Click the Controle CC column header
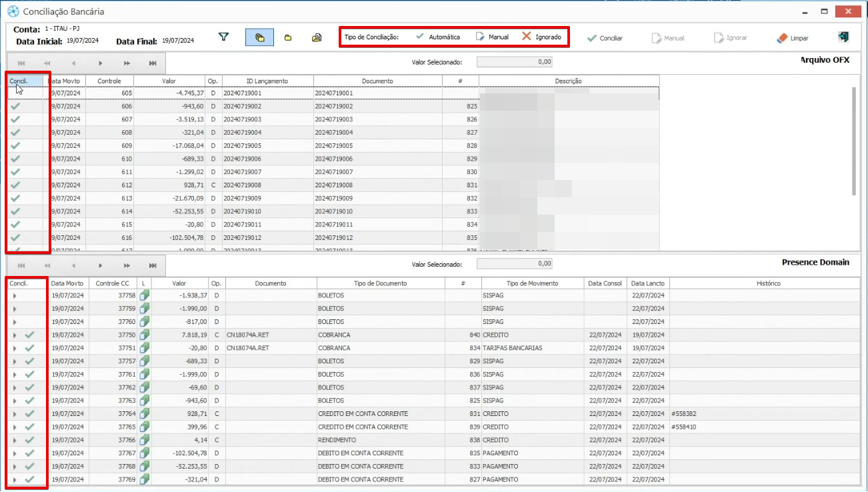The width and height of the screenshot is (868, 492). pyautogui.click(x=112, y=283)
